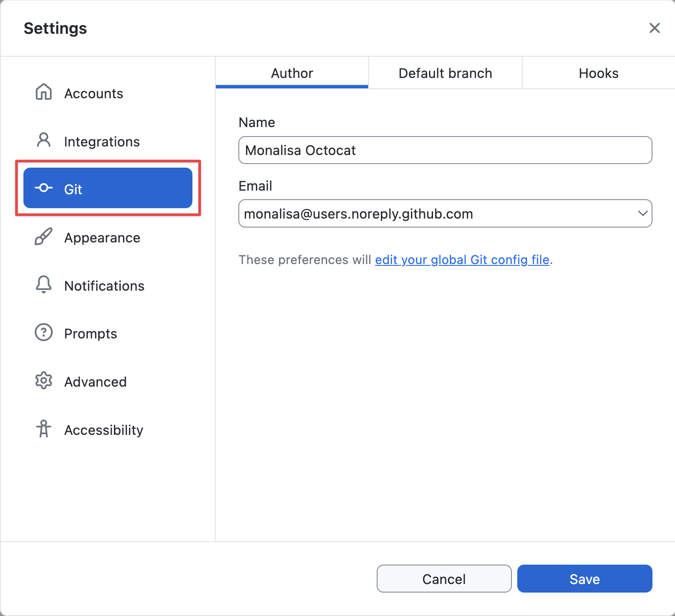
Task: Open Notifications via the bell icon
Action: 43,285
